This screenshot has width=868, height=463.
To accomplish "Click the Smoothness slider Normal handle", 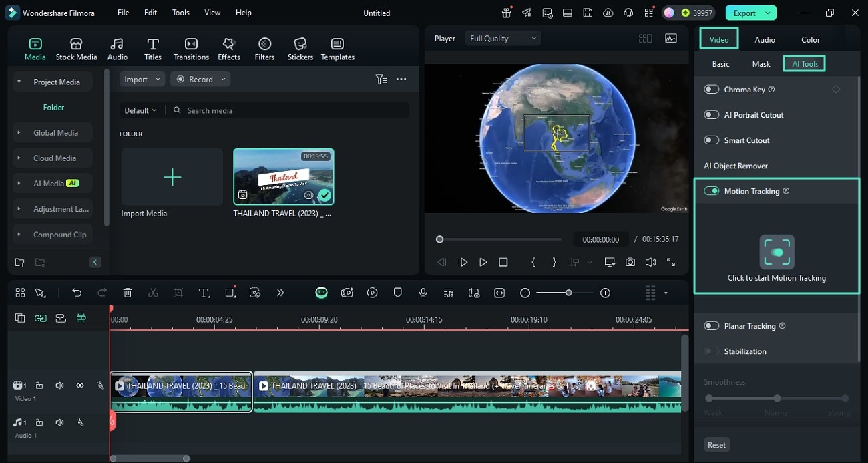I will [777, 398].
